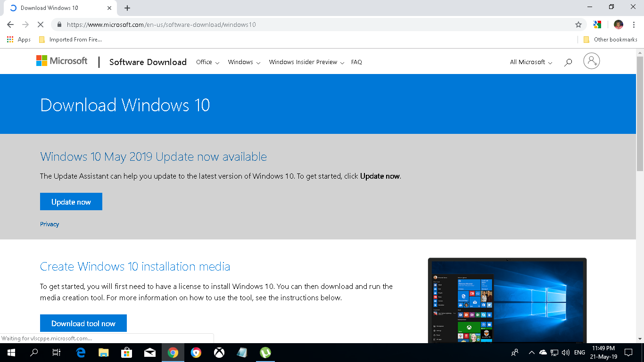644x362 pixels.
Task: Open the FAQ page
Action: click(356, 62)
